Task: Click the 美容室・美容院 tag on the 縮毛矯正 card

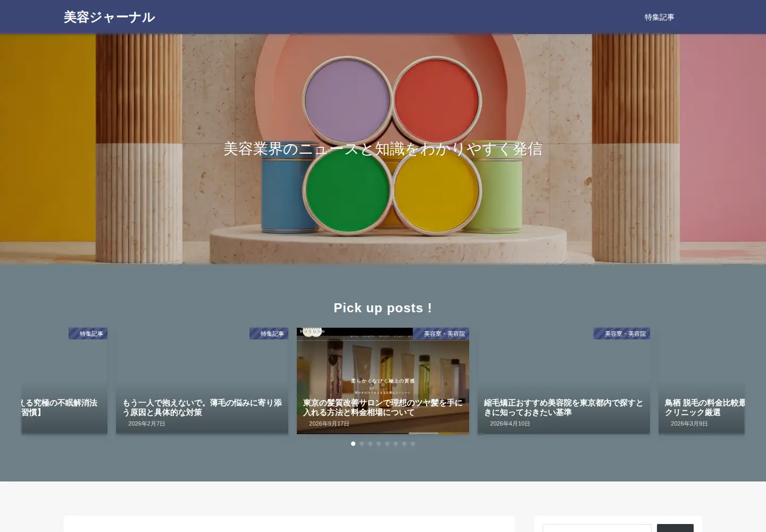Action: coord(622,334)
